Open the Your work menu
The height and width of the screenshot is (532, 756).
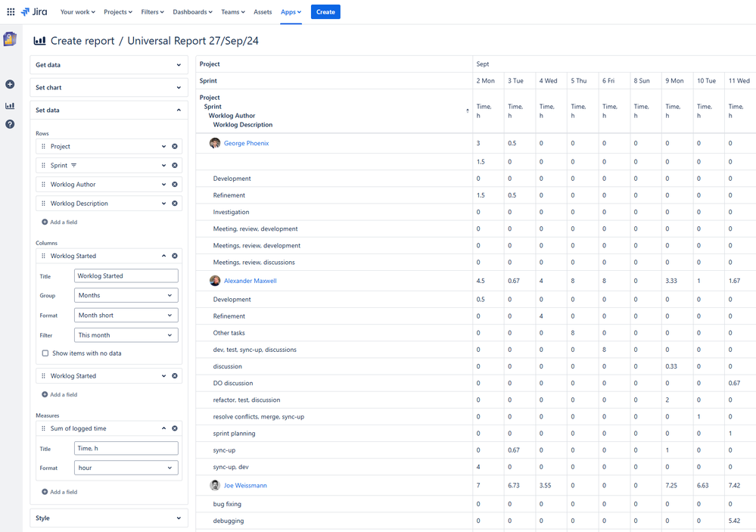[x=78, y=12]
